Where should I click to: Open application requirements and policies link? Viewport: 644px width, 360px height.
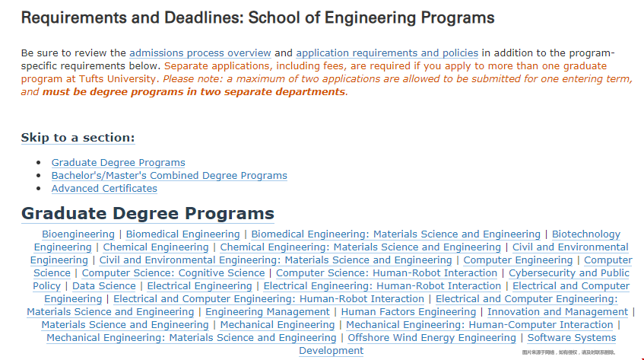coord(387,53)
